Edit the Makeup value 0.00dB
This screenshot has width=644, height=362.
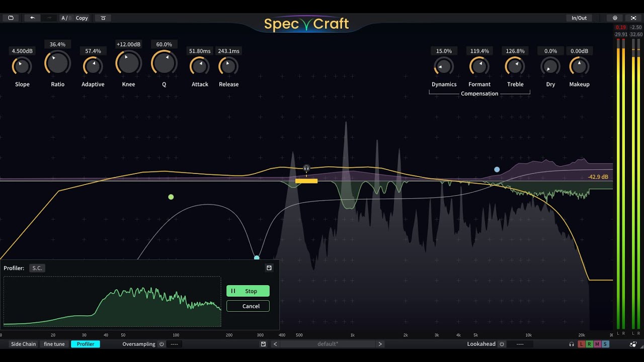coord(579,51)
